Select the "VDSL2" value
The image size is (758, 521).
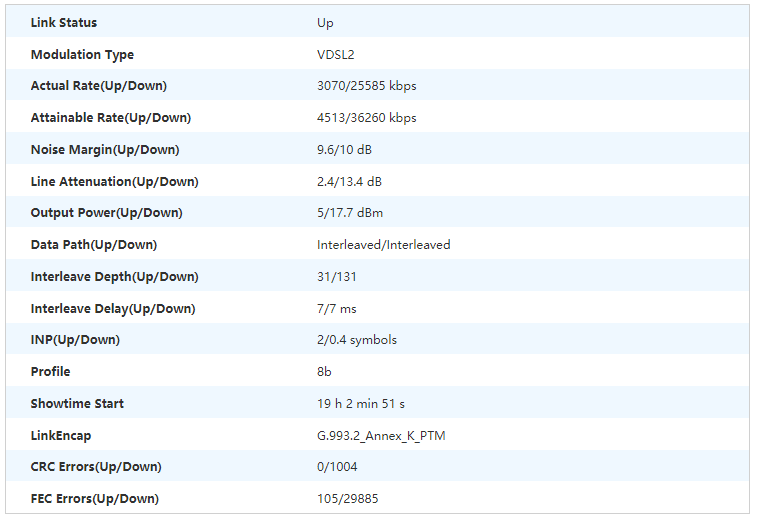(x=335, y=55)
